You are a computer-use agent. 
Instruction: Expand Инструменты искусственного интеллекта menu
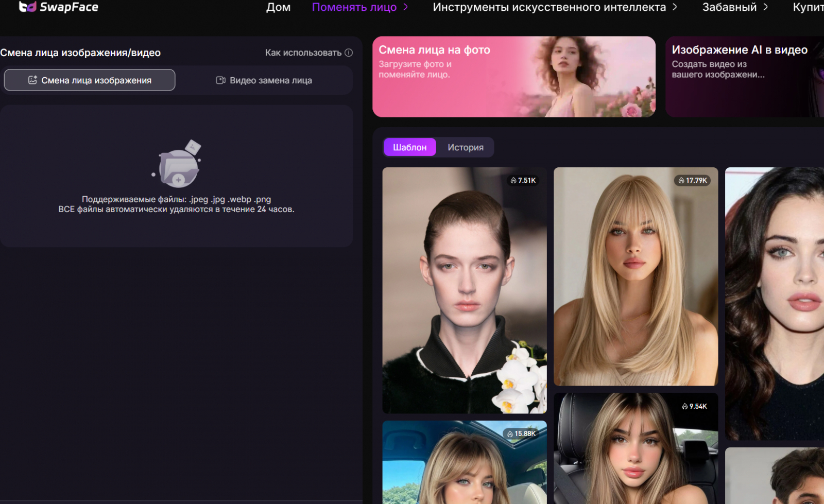click(555, 7)
